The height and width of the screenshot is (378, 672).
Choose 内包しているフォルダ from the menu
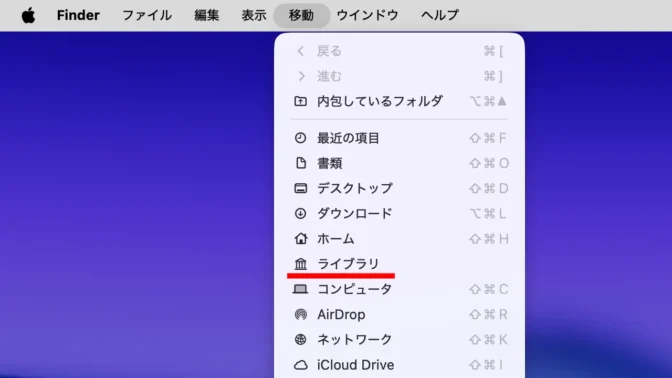(x=399, y=101)
